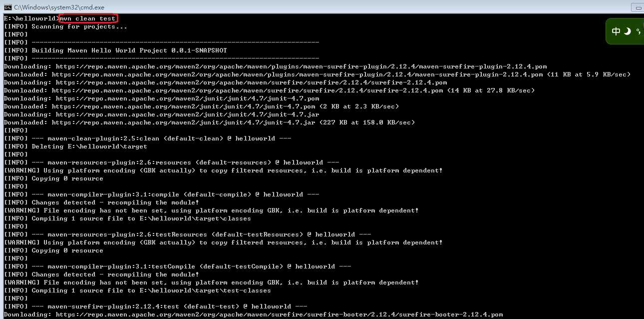Click the line maven-resources-plugin:2.6:testResources (default-testResources)

coord(187,234)
